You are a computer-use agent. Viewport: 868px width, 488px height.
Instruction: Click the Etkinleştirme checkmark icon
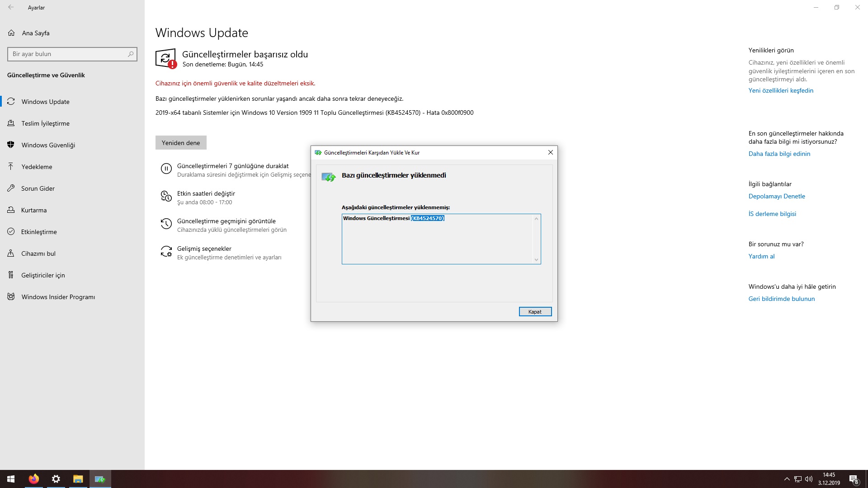(11, 232)
